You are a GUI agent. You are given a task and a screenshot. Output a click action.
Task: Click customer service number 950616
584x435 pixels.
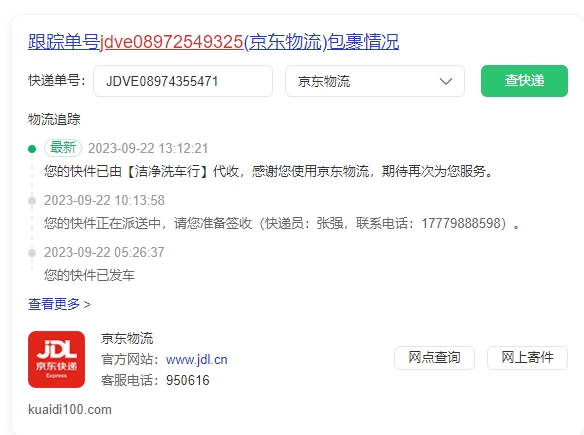coord(188,381)
